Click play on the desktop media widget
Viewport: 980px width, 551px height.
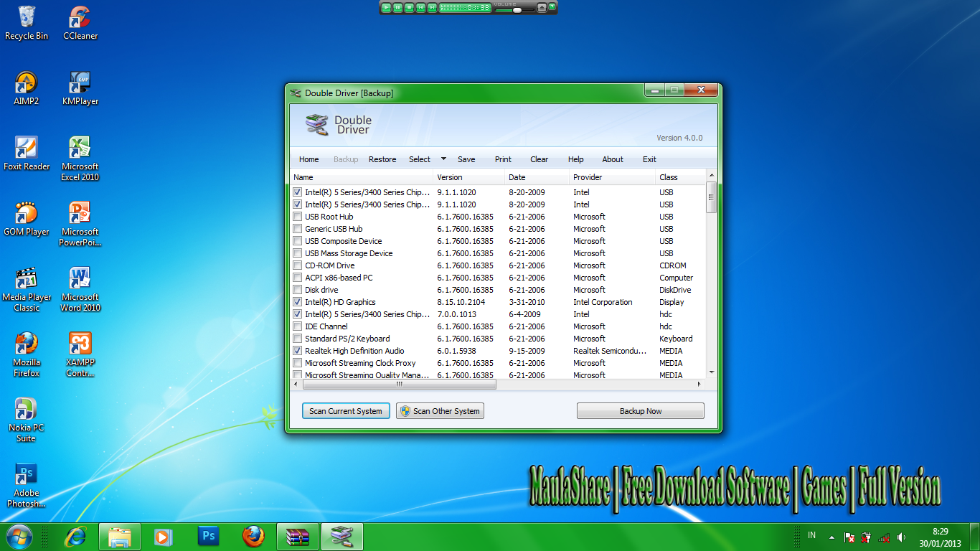[x=386, y=8]
